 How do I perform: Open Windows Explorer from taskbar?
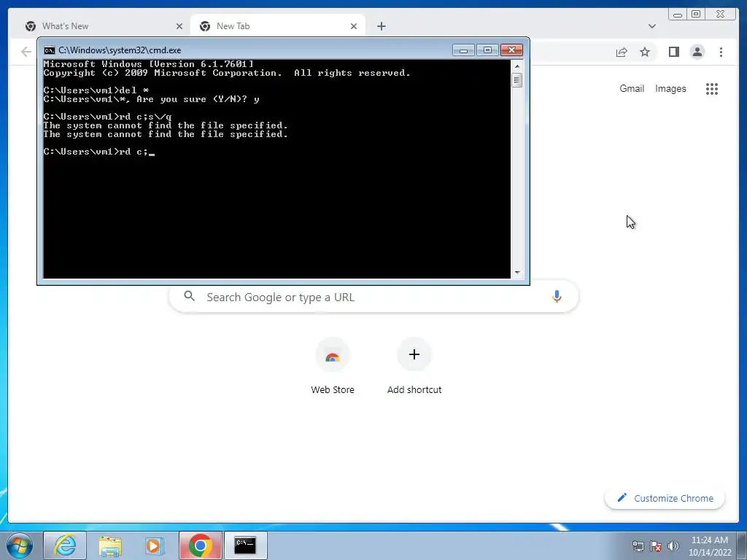click(x=110, y=545)
